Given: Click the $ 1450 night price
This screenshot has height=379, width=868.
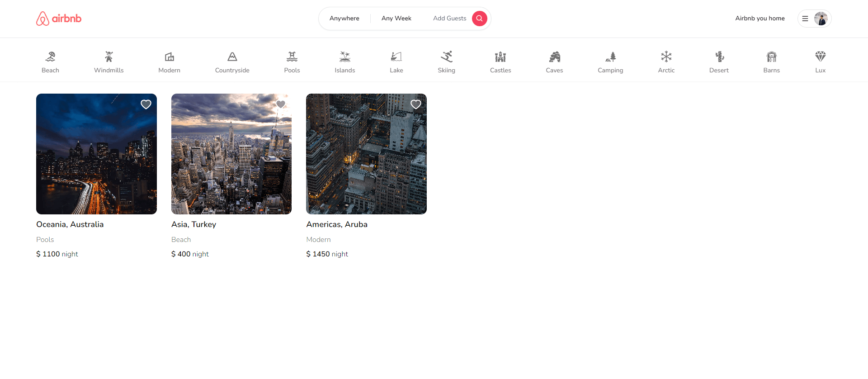Looking at the screenshot, I should coord(327,254).
